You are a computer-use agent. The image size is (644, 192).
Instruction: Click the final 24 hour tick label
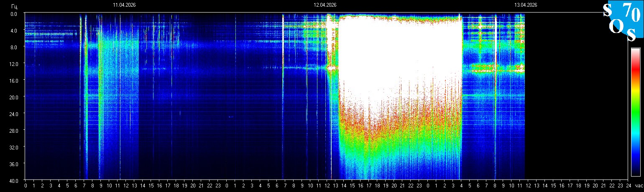tap(628, 186)
